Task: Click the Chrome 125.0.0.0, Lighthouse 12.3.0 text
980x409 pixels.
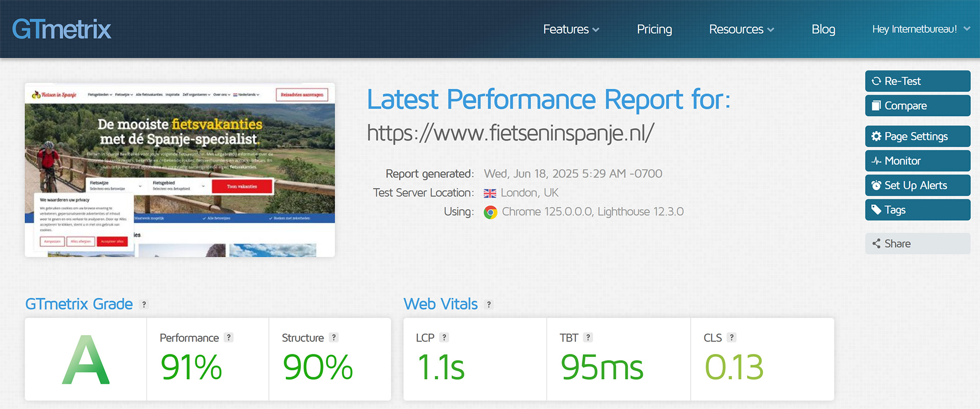Action: click(593, 212)
